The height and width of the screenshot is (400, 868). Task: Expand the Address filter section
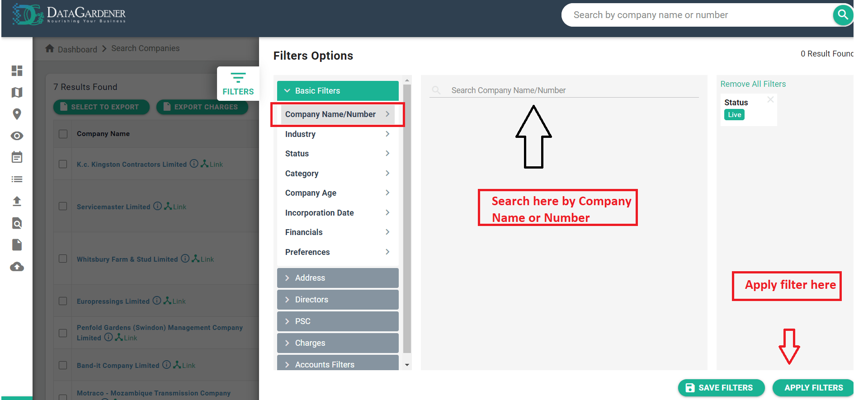click(337, 278)
